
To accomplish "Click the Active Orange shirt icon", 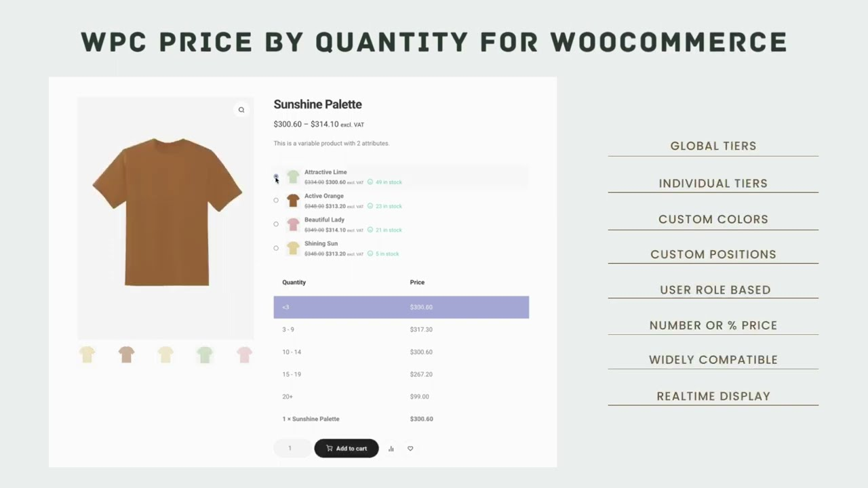I will tap(293, 201).
